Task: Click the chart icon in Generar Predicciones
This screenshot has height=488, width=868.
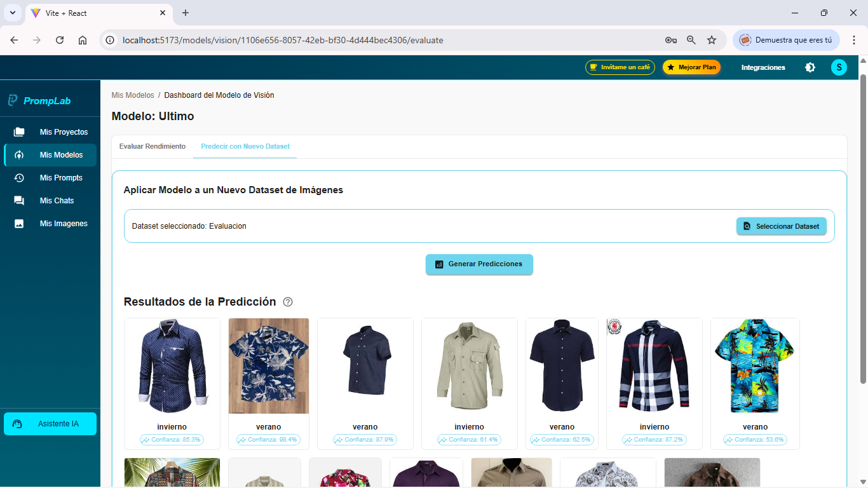Action: pyautogui.click(x=440, y=264)
